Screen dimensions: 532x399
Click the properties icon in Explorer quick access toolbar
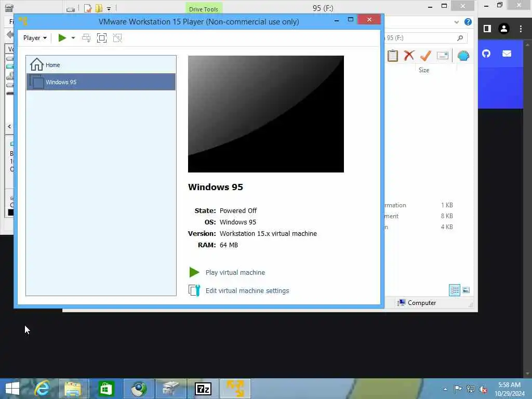pyautogui.click(x=87, y=8)
